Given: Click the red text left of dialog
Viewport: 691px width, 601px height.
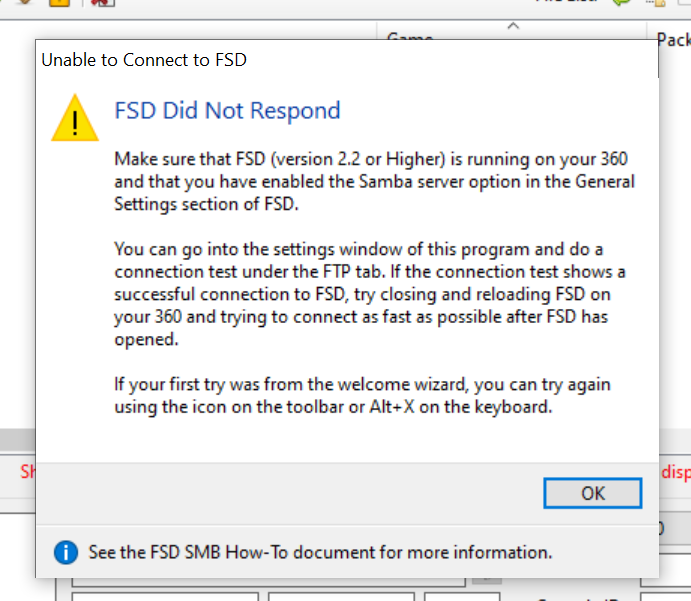Looking at the screenshot, I should (x=27, y=472).
